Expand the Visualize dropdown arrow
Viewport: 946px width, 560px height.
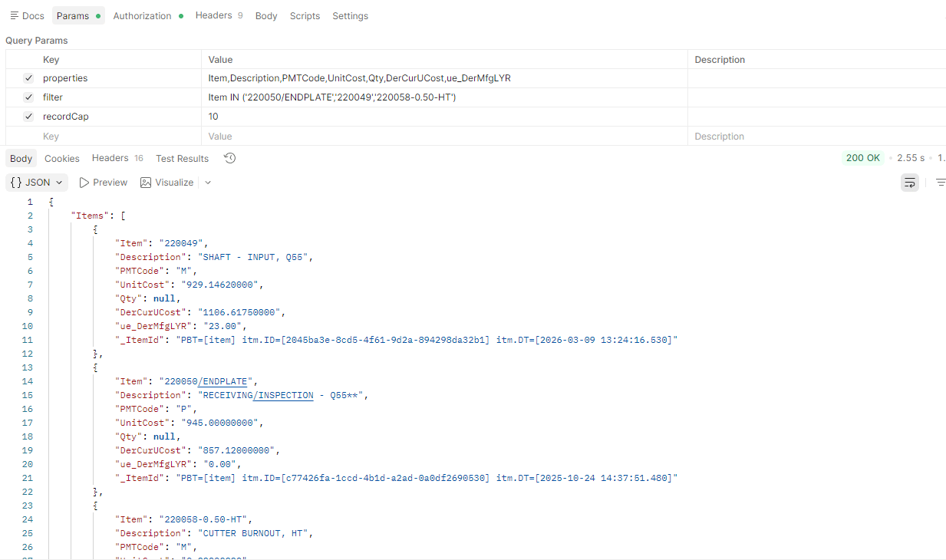pyautogui.click(x=208, y=183)
